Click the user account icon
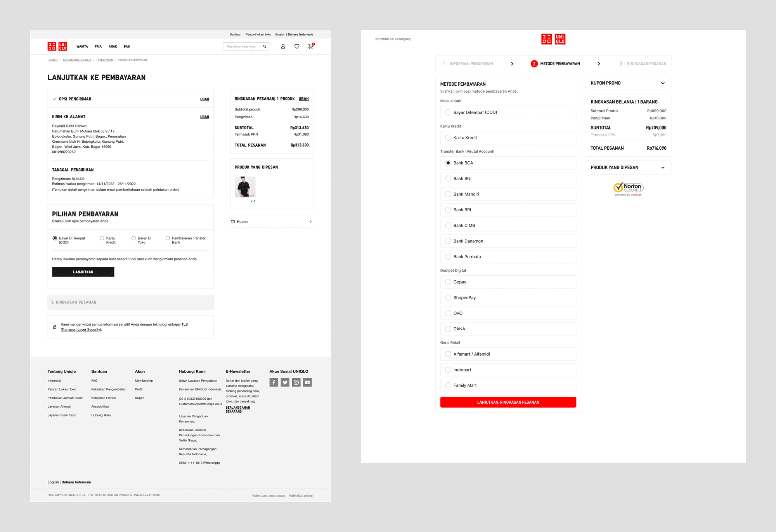776x532 pixels. [x=283, y=47]
